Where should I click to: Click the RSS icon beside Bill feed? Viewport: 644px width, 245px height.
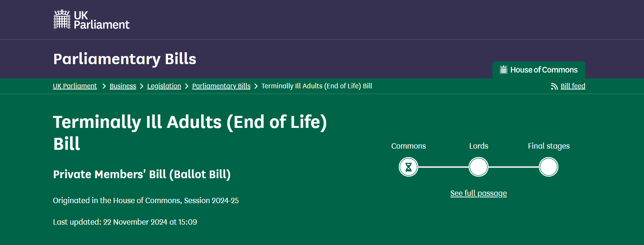pos(554,86)
